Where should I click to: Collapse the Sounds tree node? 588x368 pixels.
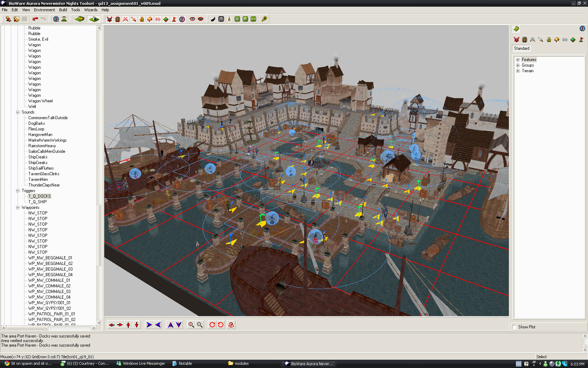coord(17,112)
